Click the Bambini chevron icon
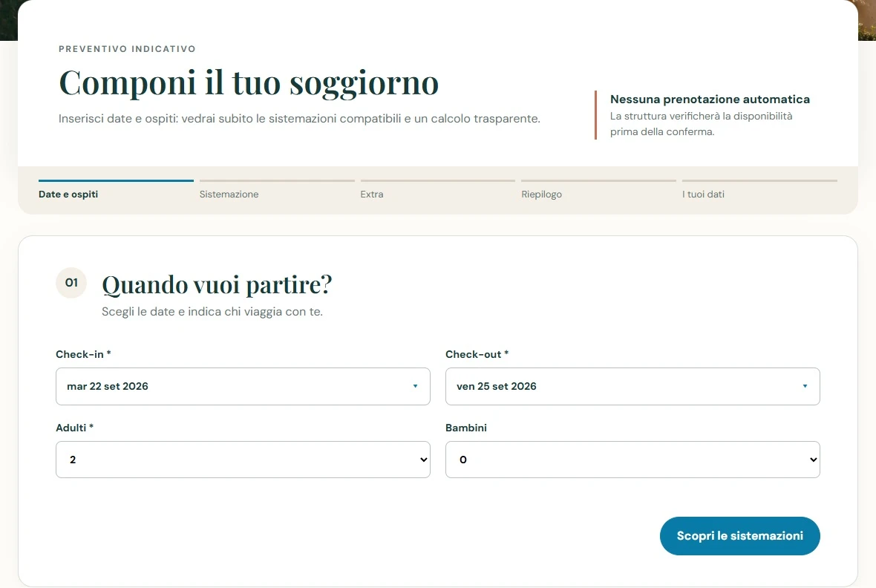Screen dimensions: 876x588 coord(814,460)
